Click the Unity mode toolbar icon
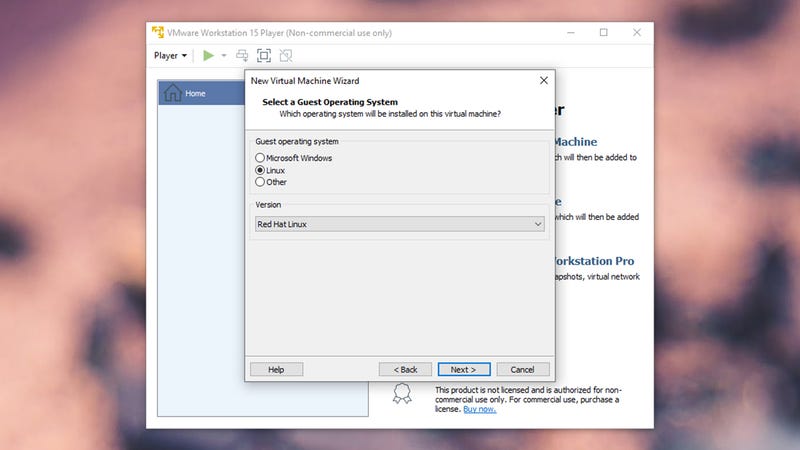The height and width of the screenshot is (450, 800). coord(286,56)
